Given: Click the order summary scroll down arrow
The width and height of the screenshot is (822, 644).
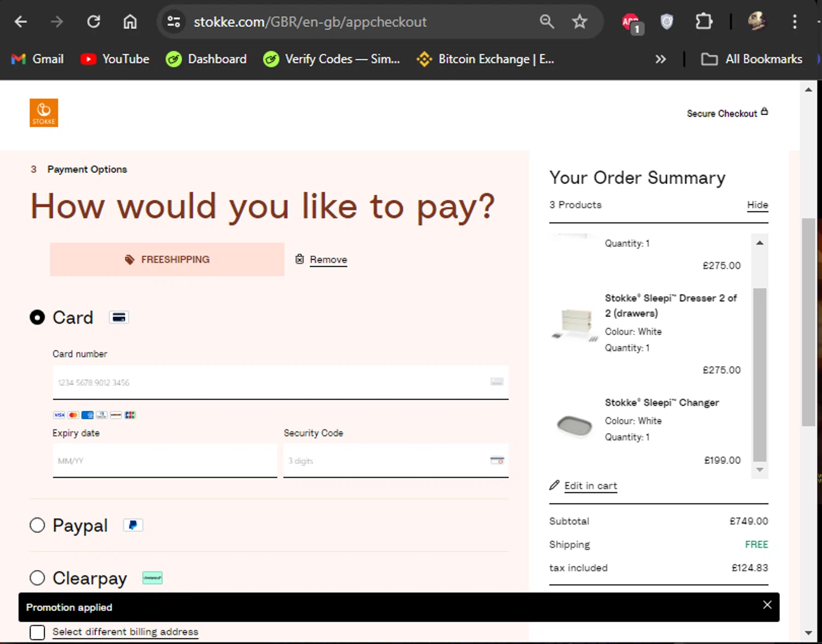Looking at the screenshot, I should [x=760, y=470].
